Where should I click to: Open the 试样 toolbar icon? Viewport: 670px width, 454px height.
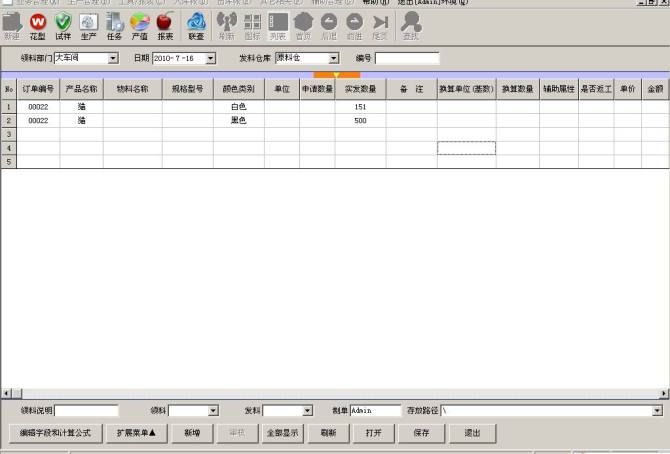pyautogui.click(x=63, y=24)
